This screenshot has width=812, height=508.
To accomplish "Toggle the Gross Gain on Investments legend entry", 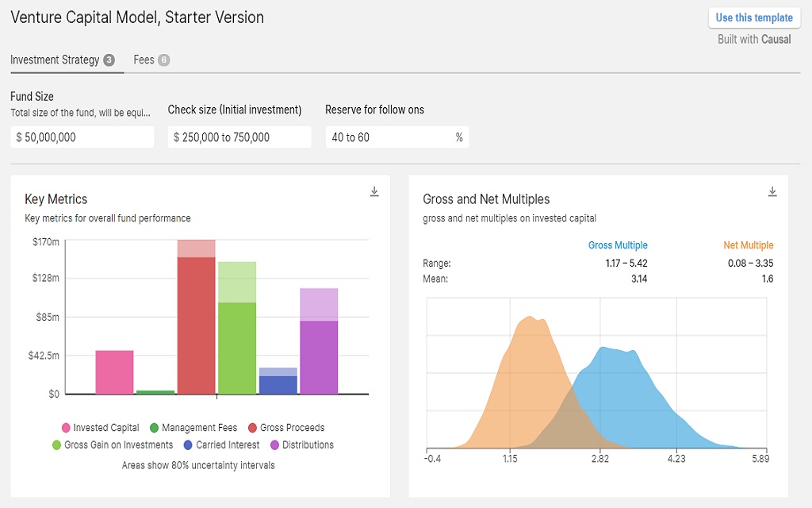I will [113, 444].
